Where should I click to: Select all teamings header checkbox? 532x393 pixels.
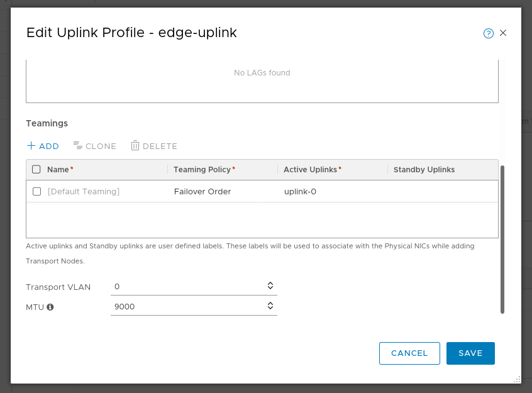pyautogui.click(x=36, y=169)
